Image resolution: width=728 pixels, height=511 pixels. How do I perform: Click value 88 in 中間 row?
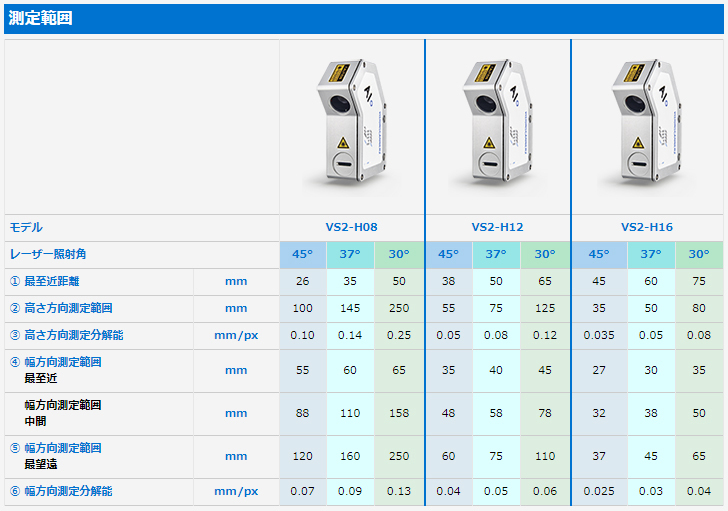click(x=302, y=413)
